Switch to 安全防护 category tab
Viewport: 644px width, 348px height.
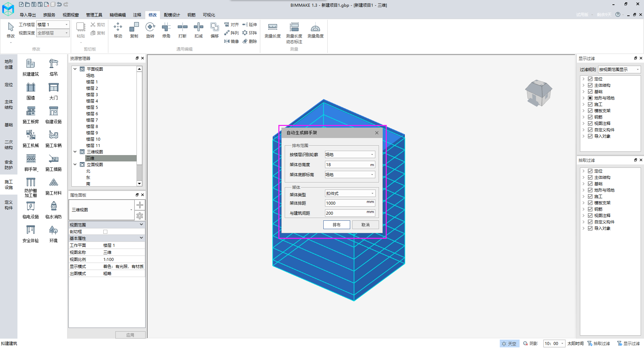(x=9, y=165)
